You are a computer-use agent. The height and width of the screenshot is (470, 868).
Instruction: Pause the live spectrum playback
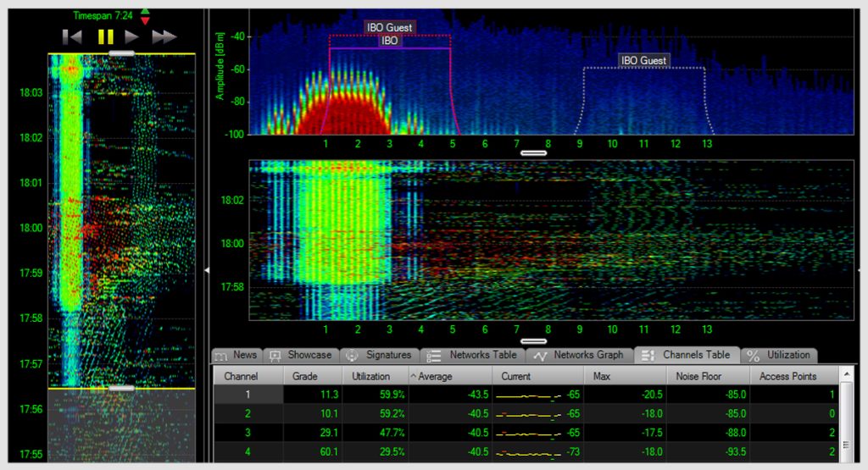coord(105,36)
